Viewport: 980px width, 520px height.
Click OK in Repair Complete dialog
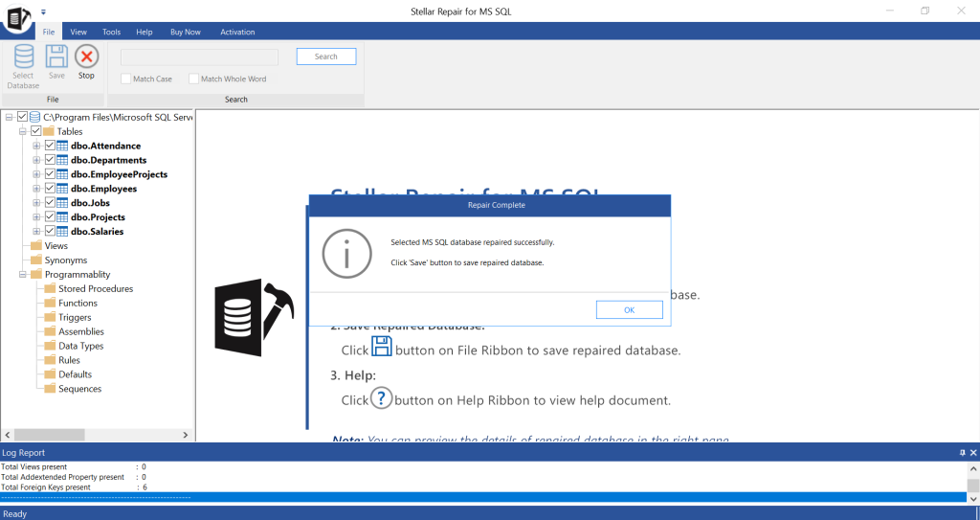(x=629, y=309)
